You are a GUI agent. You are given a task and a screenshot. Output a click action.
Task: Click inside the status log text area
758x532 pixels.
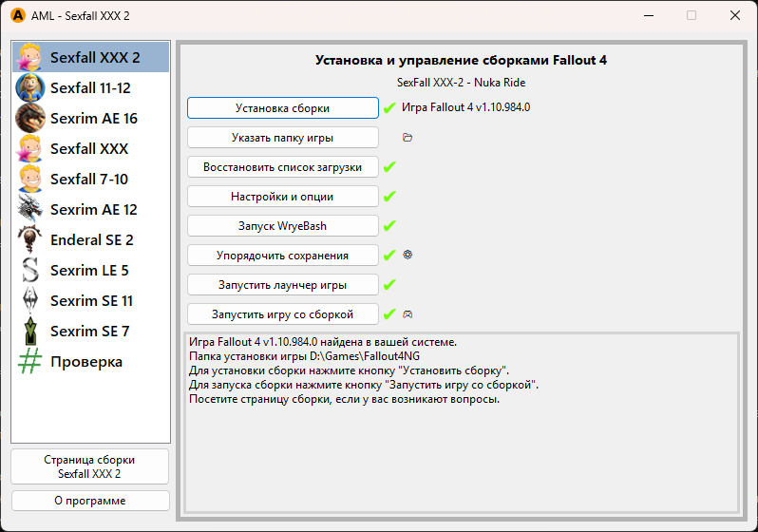pyautogui.click(x=458, y=446)
